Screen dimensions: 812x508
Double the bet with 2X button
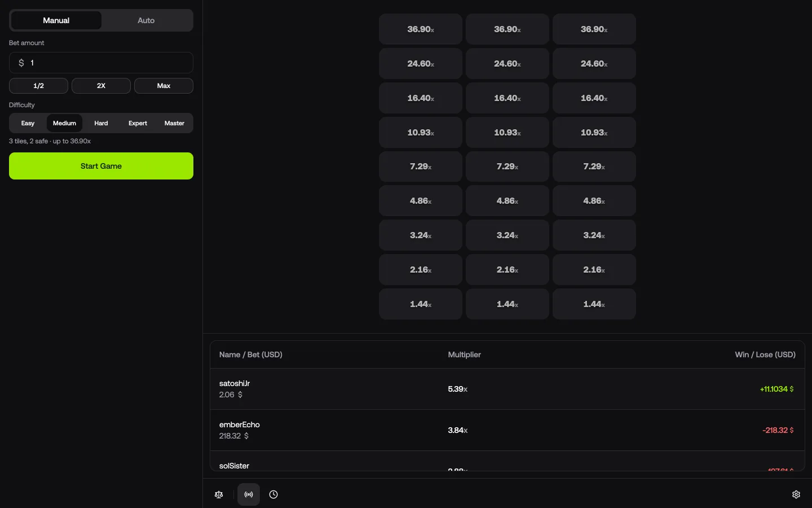pos(101,86)
